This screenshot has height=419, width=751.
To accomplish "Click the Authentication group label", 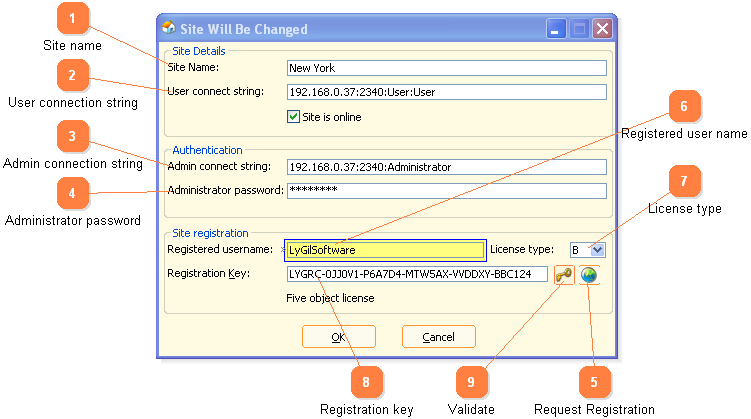I will pos(207,150).
